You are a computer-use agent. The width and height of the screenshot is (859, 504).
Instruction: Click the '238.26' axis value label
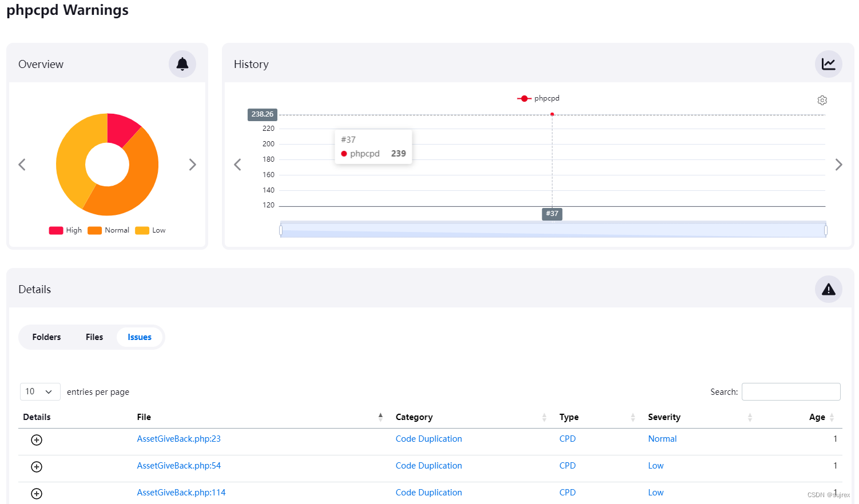(263, 114)
